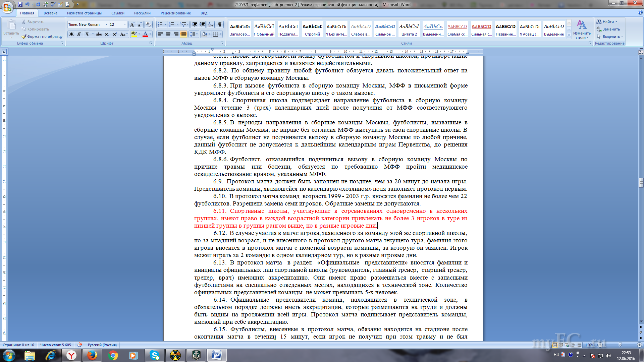
Task: Open Google Chrome from the taskbar
Action: 113,355
